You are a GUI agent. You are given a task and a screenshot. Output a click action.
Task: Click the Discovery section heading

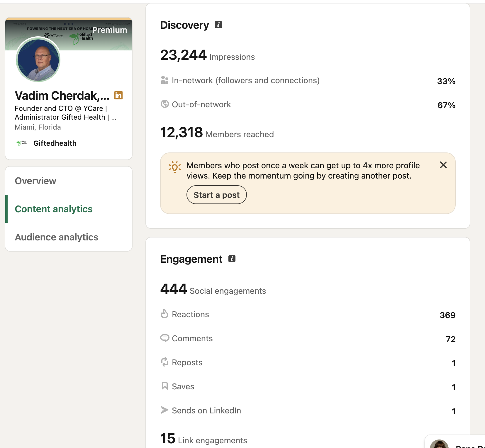[x=185, y=25]
